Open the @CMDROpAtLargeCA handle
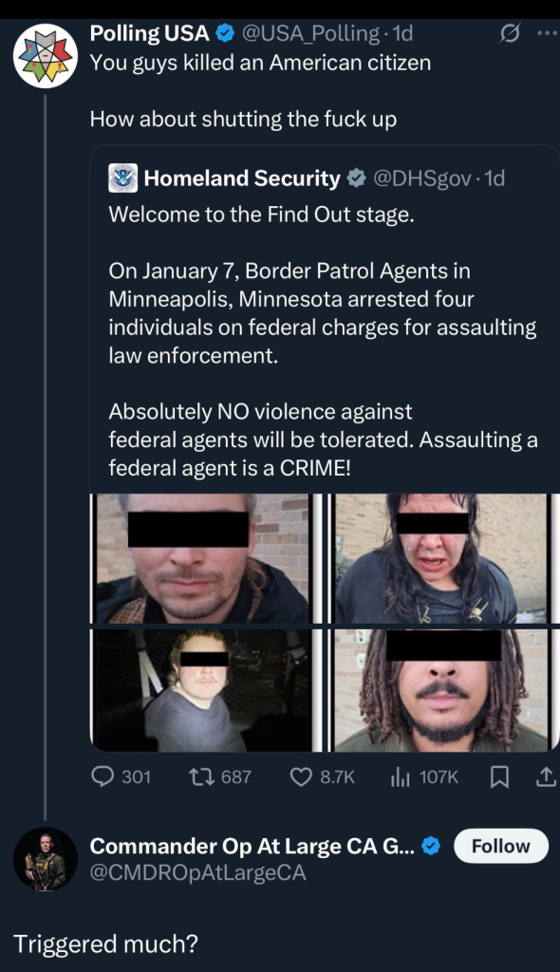 tap(197, 873)
